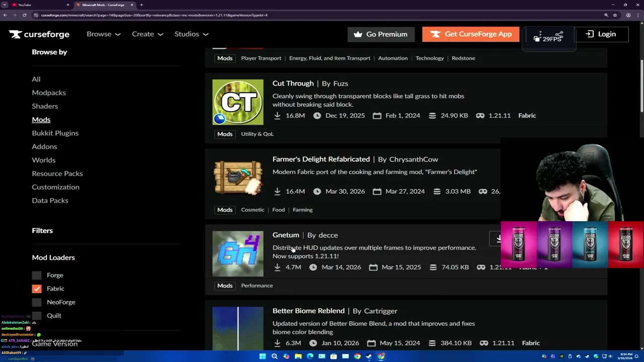Open the browser three-dot menu
This screenshot has width=644, height=362.
[638, 15]
